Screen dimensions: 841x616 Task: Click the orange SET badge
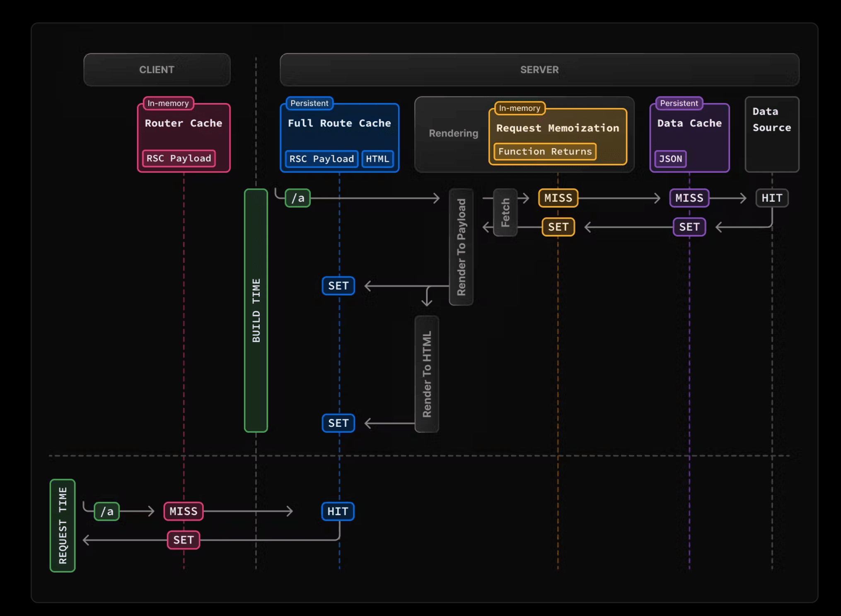tap(558, 227)
